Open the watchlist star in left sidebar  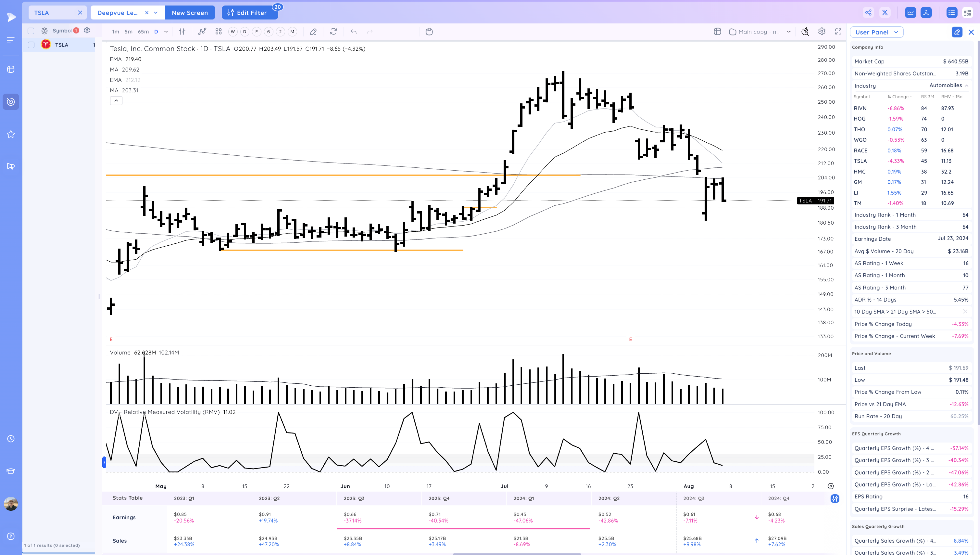pyautogui.click(x=11, y=134)
